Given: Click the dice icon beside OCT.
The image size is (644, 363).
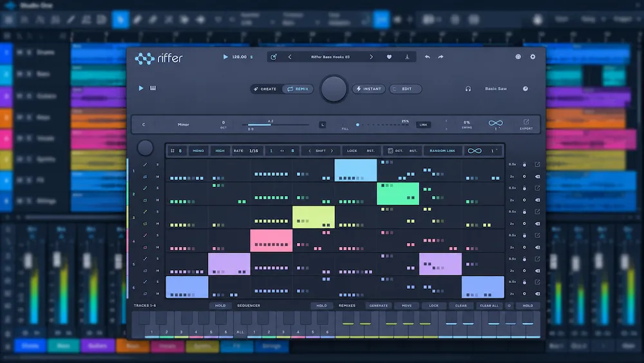Looking at the screenshot, I should [x=390, y=151].
